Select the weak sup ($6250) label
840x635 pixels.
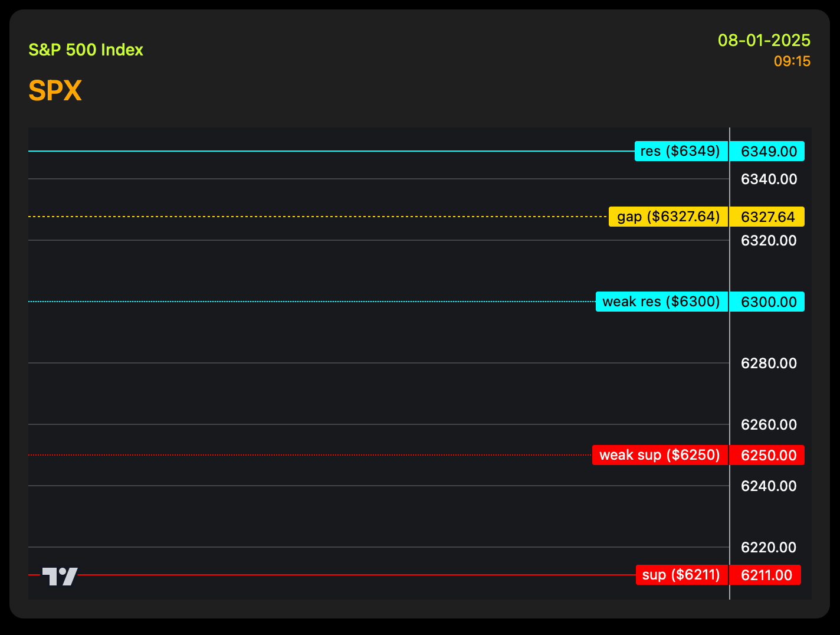coord(660,456)
